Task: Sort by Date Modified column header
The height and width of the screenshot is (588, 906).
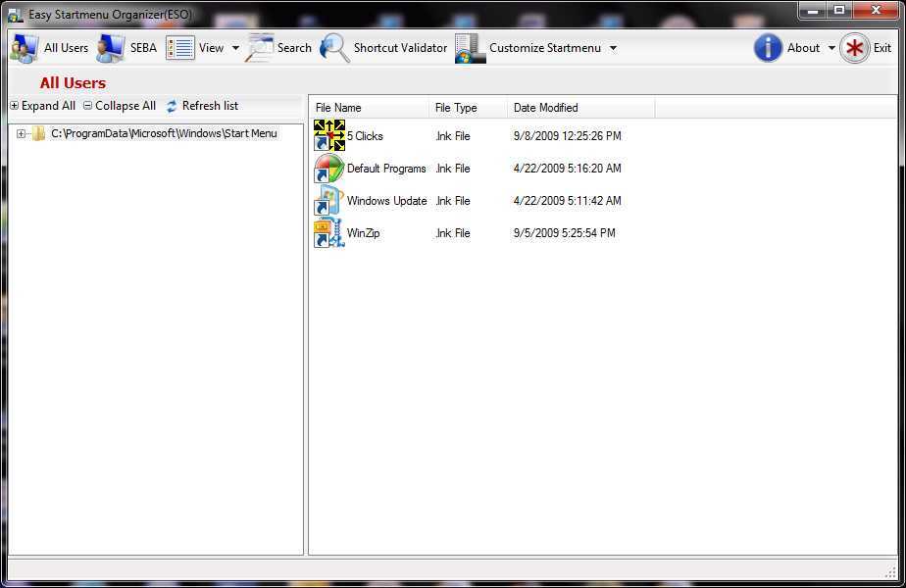Action: [x=581, y=108]
